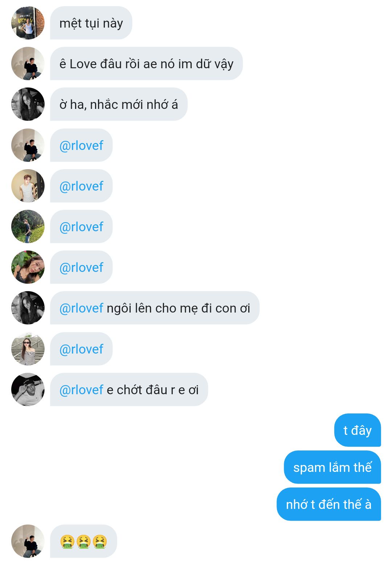Tap the vomiting emojis message bubble
392x563 pixels.
(x=83, y=541)
